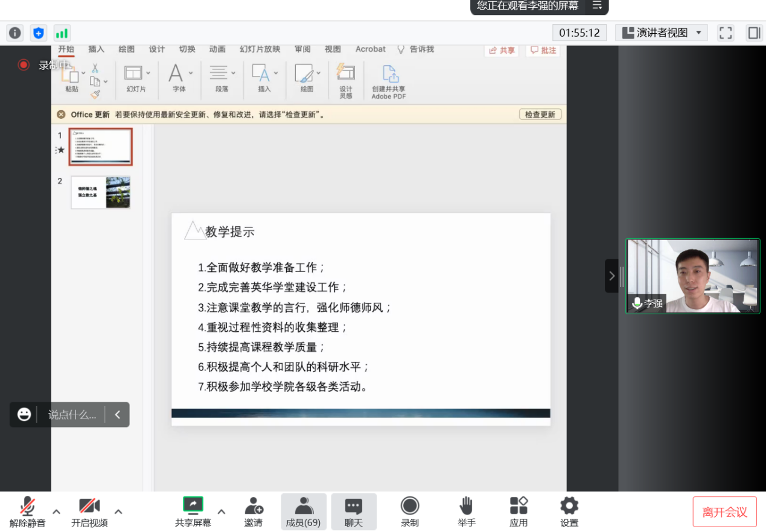This screenshot has height=532, width=766.
Task: Open the emoji reaction smiley
Action: coord(24,414)
